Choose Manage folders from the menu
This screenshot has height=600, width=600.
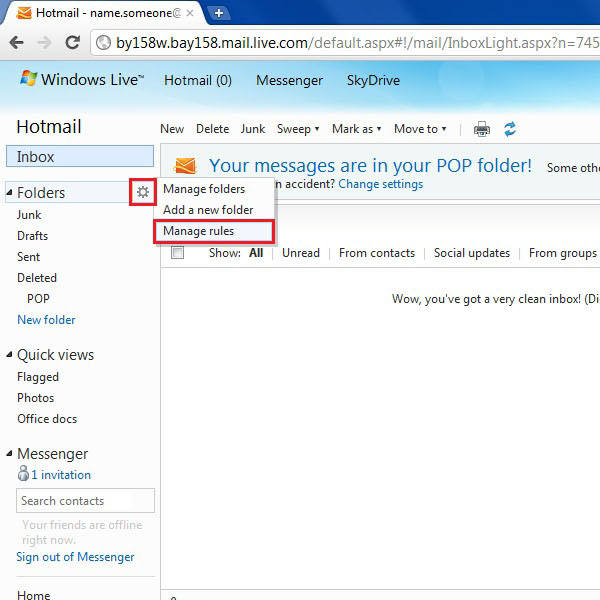[x=214, y=189]
